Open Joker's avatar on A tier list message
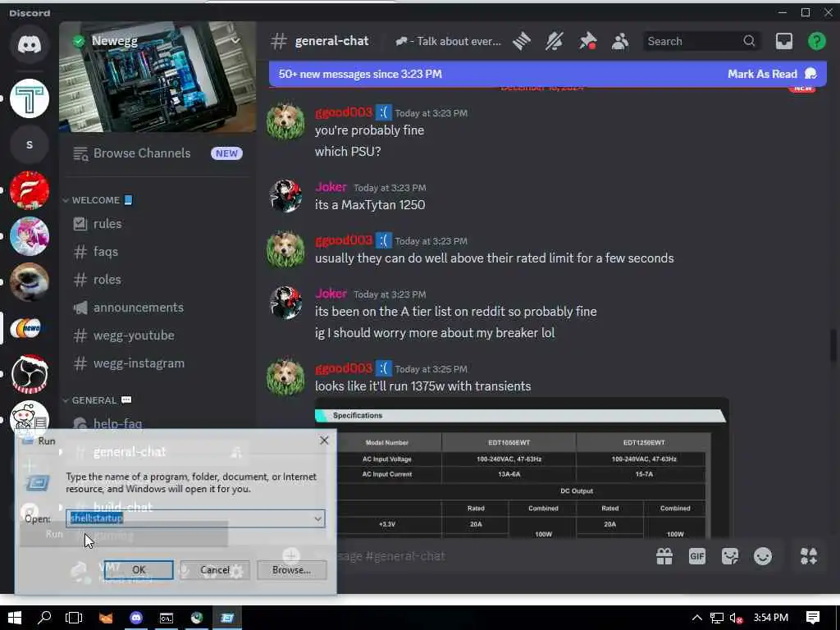Viewport: 840px width, 630px height. pyautogui.click(x=285, y=303)
